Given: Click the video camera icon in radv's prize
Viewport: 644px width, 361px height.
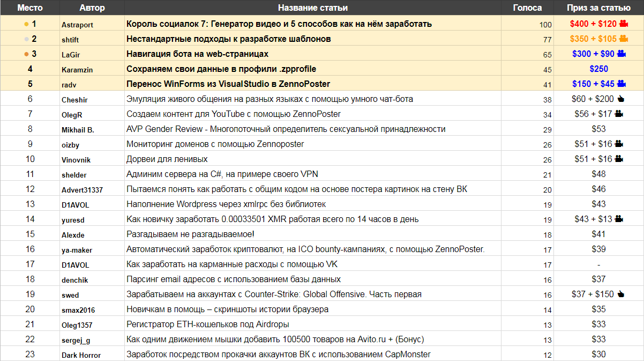Looking at the screenshot, I should (x=621, y=84).
